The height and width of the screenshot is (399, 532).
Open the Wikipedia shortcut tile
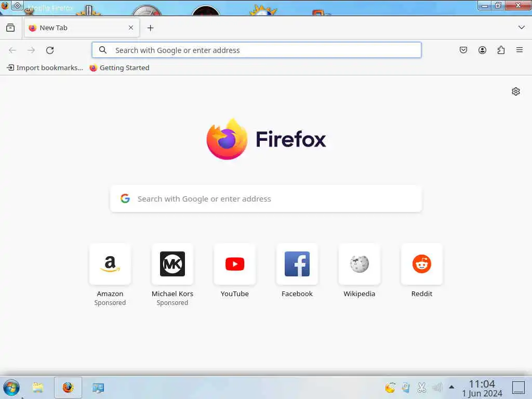tap(360, 264)
